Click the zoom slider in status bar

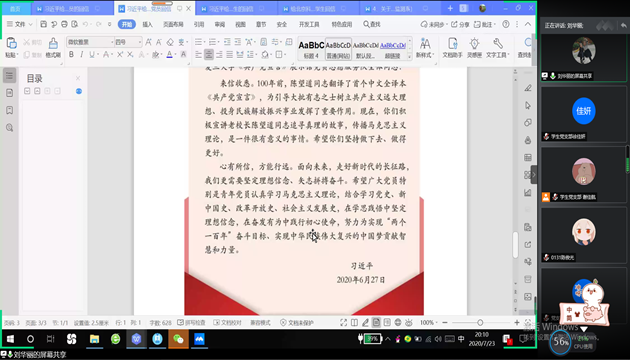pyautogui.click(x=481, y=323)
